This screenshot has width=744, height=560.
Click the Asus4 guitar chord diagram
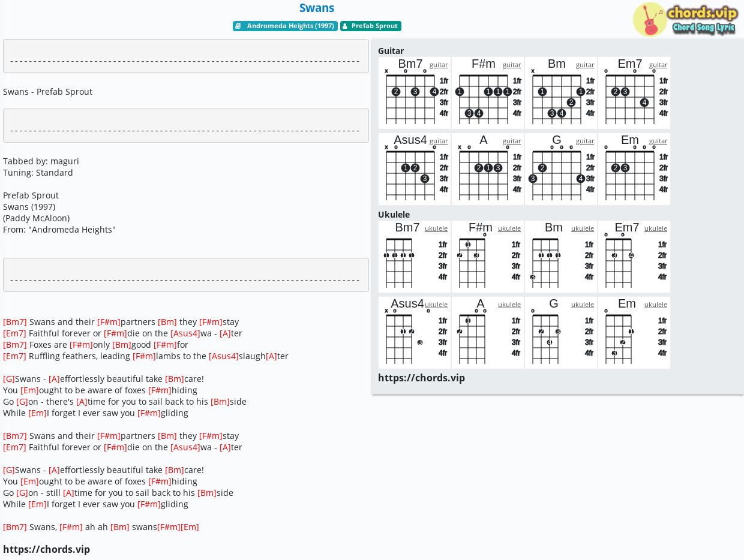coord(415,169)
